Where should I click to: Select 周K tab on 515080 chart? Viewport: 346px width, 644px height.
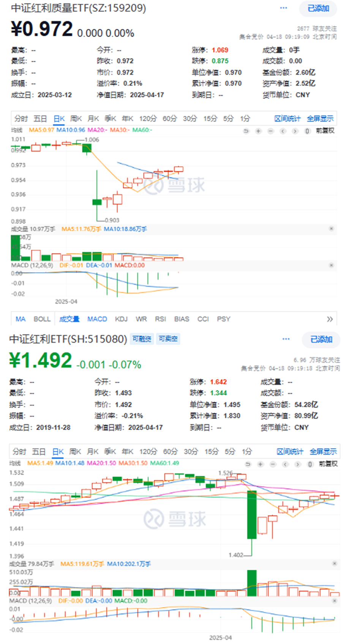(x=75, y=452)
